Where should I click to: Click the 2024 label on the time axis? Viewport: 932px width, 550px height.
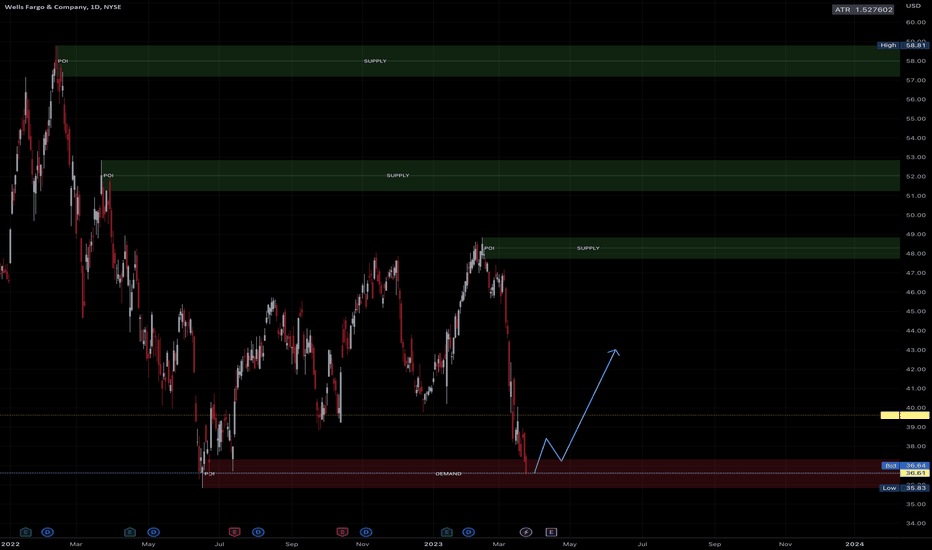[855, 544]
